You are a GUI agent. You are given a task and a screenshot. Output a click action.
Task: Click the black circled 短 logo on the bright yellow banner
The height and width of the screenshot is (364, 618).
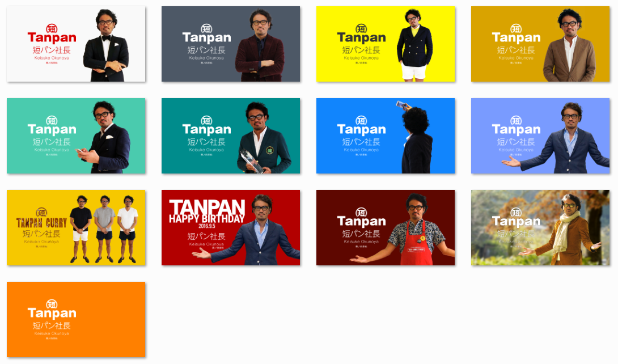(x=361, y=28)
